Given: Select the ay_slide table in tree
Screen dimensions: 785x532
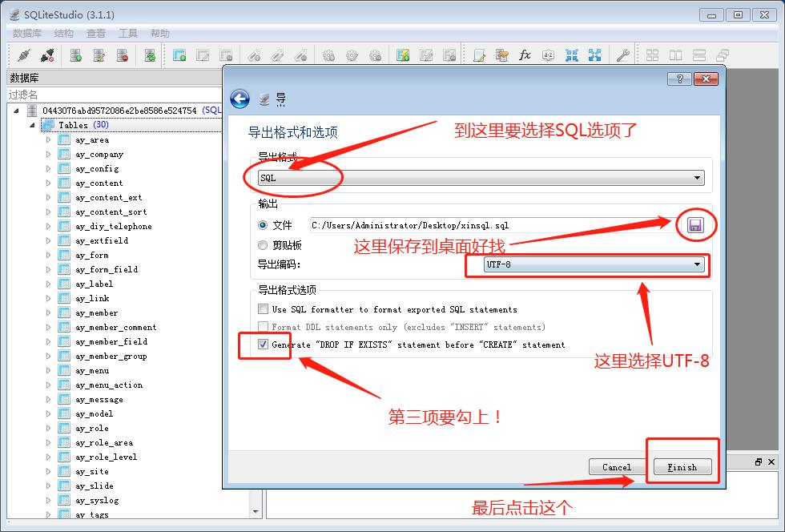Looking at the screenshot, I should click(x=95, y=486).
